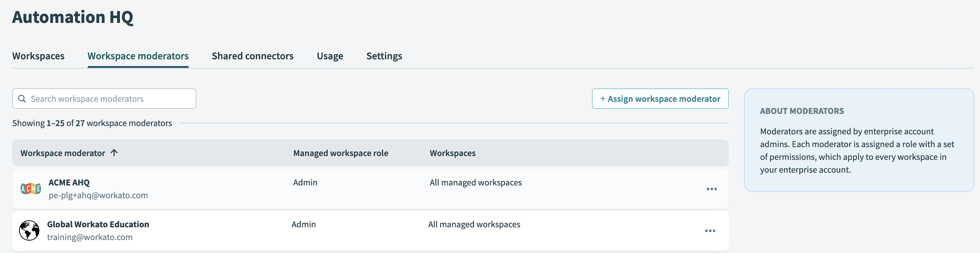Click the Managed workspace role column header
980x253 pixels.
coord(340,153)
